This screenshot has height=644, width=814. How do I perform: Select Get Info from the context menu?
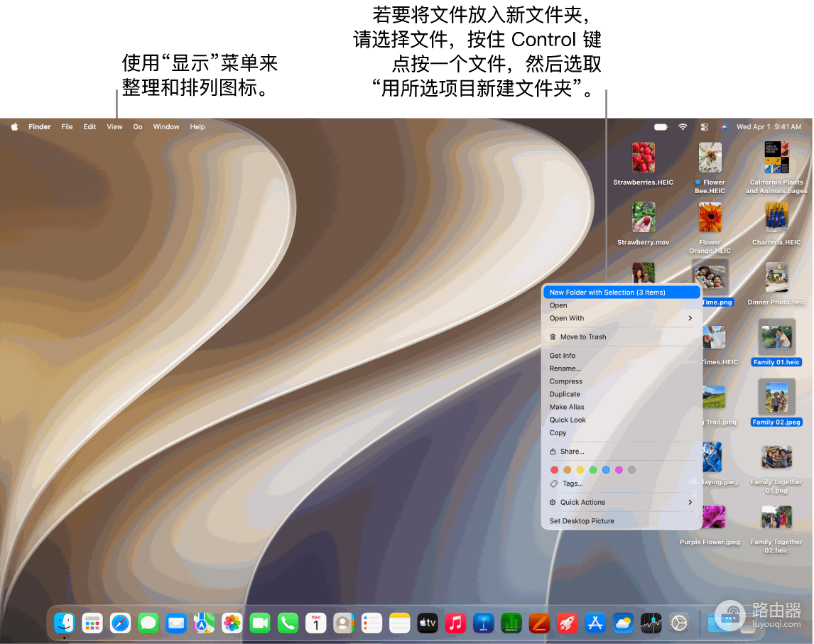coord(622,356)
